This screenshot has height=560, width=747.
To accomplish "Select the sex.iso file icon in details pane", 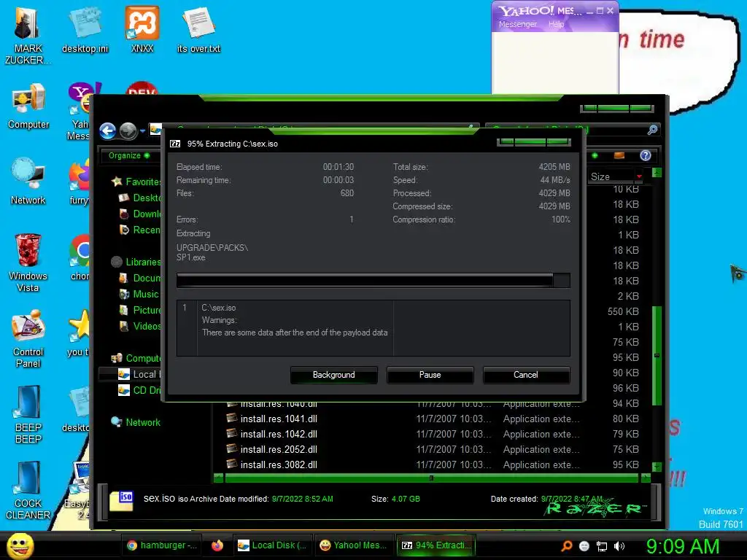I will tap(122, 500).
